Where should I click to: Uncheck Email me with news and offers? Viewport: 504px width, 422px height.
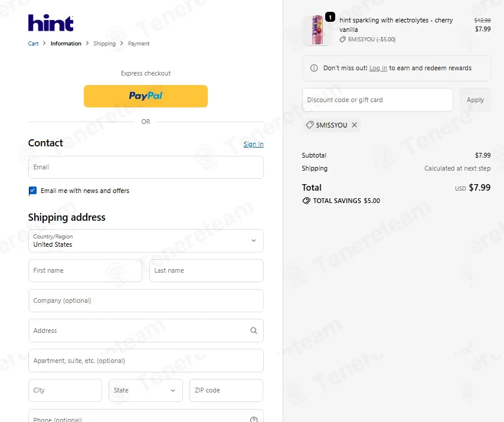coord(32,191)
